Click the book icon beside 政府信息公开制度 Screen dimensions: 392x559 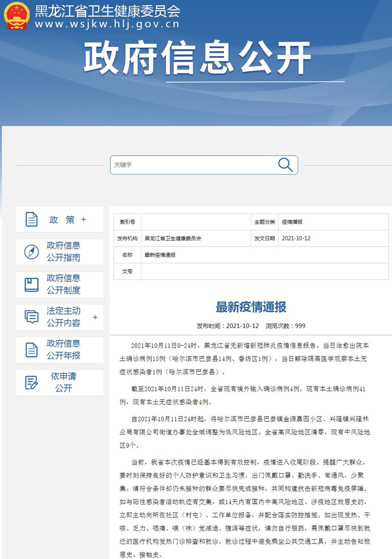click(32, 284)
